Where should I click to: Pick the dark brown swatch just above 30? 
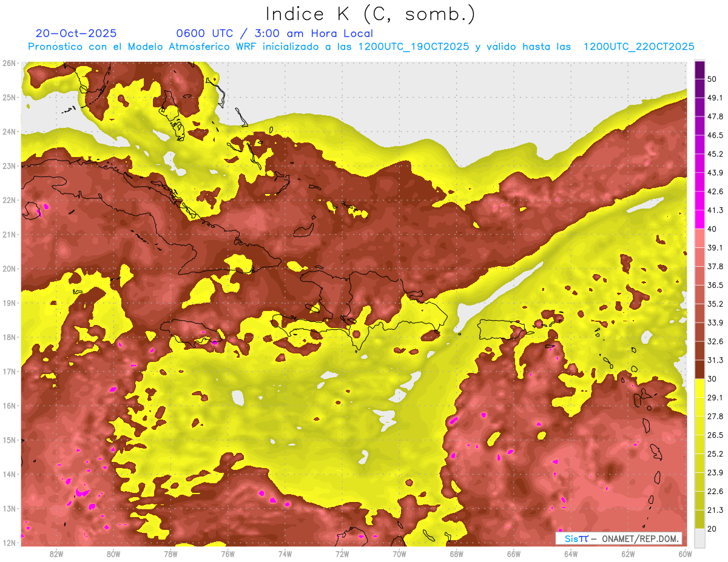coord(699,369)
